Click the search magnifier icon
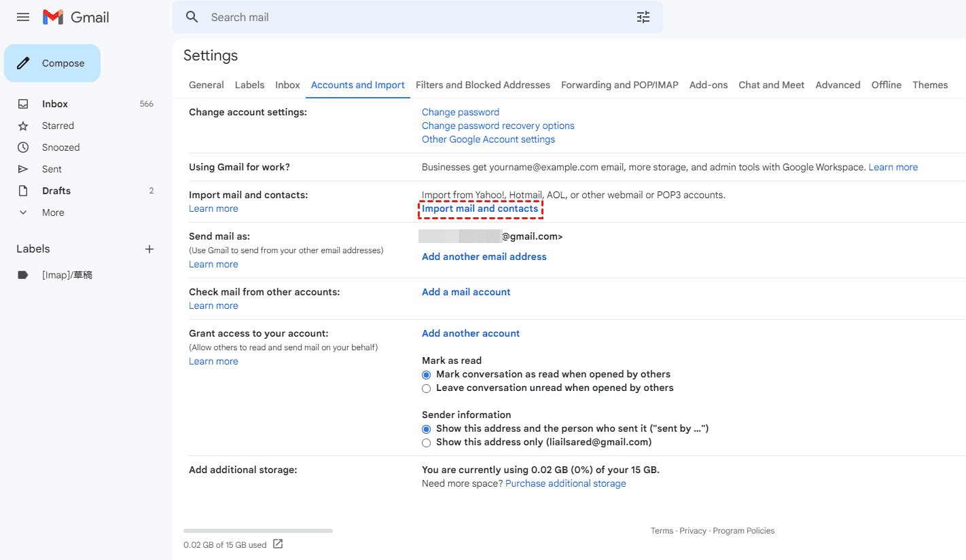 [192, 17]
